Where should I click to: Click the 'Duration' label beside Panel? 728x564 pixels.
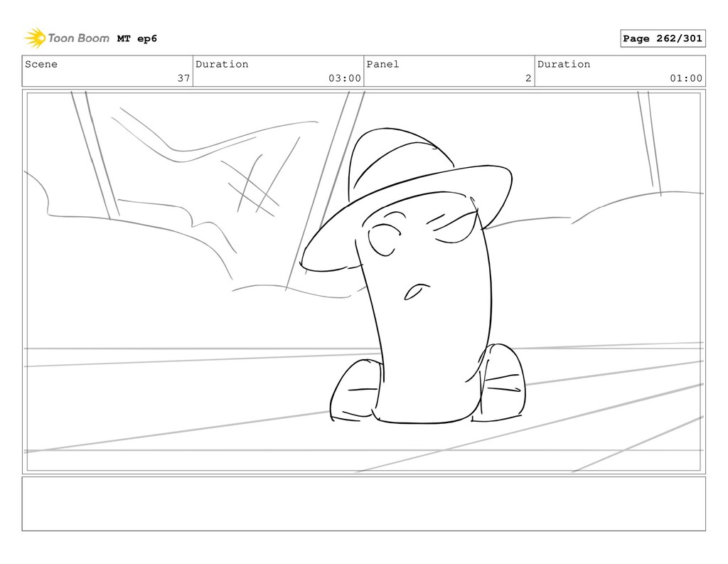(564, 64)
